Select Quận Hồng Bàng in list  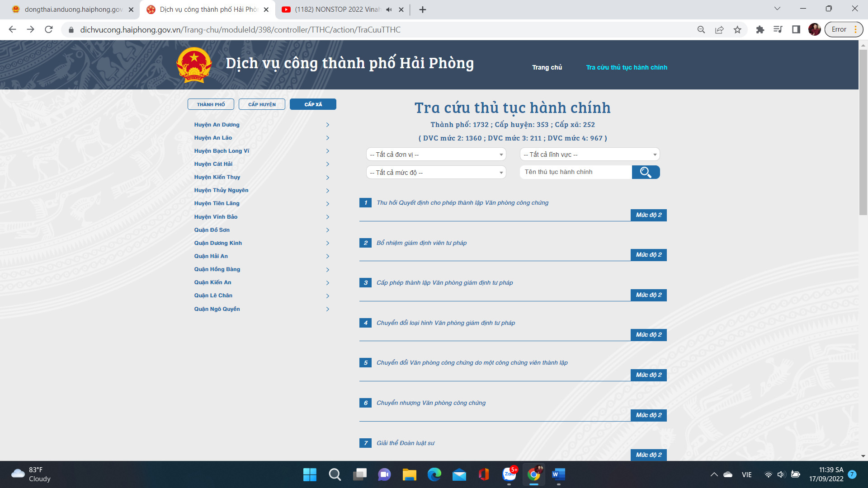217,269
